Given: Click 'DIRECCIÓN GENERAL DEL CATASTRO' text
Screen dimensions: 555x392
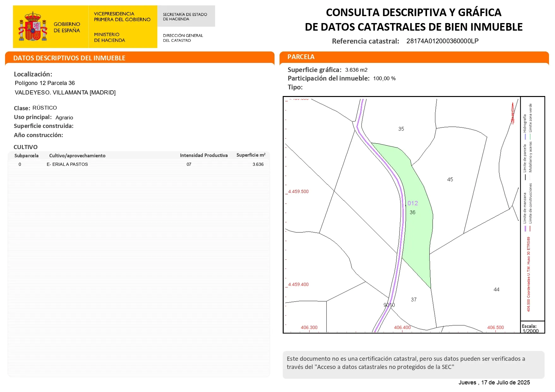Looking at the screenshot, I should tap(183, 38).
